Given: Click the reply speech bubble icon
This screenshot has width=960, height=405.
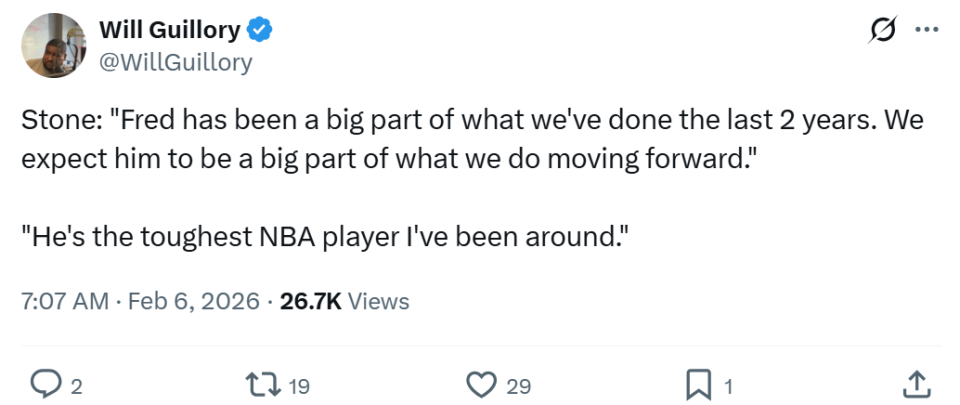Looking at the screenshot, I should coord(45,384).
